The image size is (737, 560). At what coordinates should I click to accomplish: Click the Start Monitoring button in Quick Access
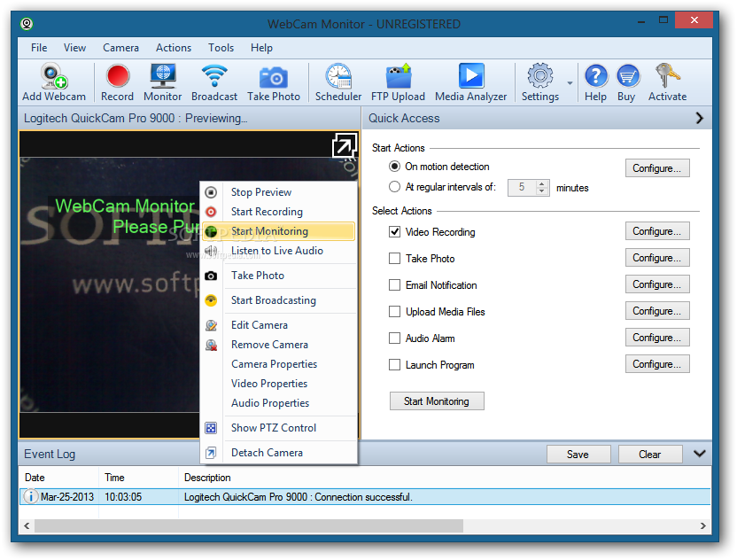click(437, 401)
